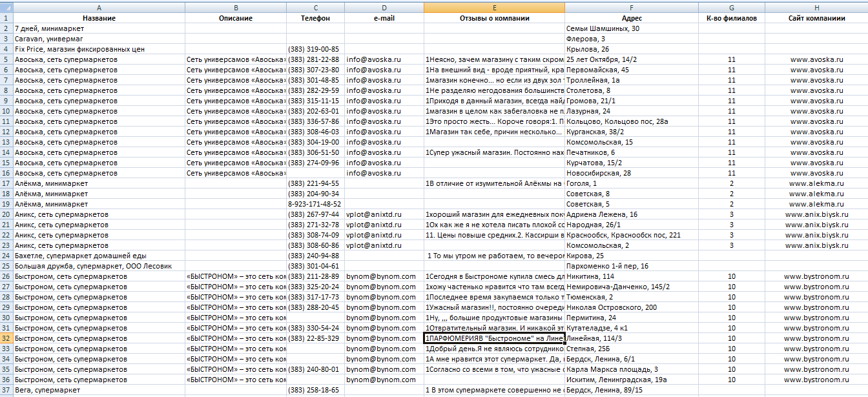Viewport: 868px width, 397px height.
Task: Select address cell '25 лет Октября, 14/2'
Action: pos(631,59)
